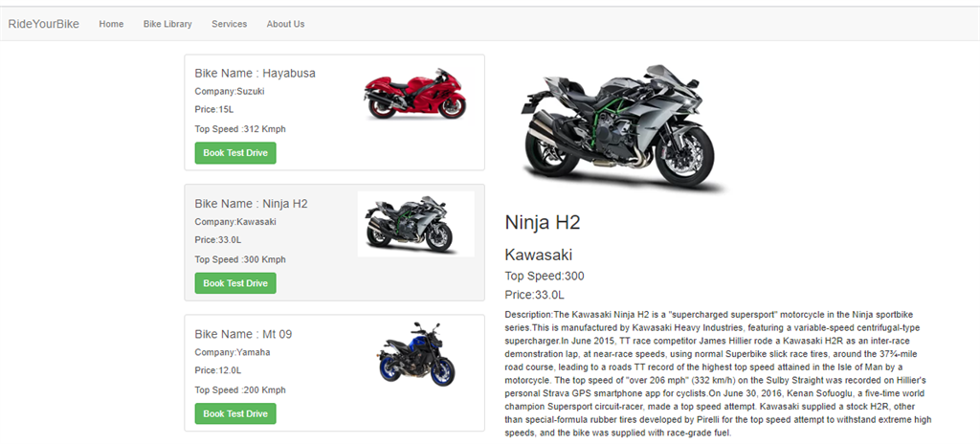Click 'Price:33.0L' in Ninja H2 card
This screenshot has width=980, height=444.
[218, 239]
